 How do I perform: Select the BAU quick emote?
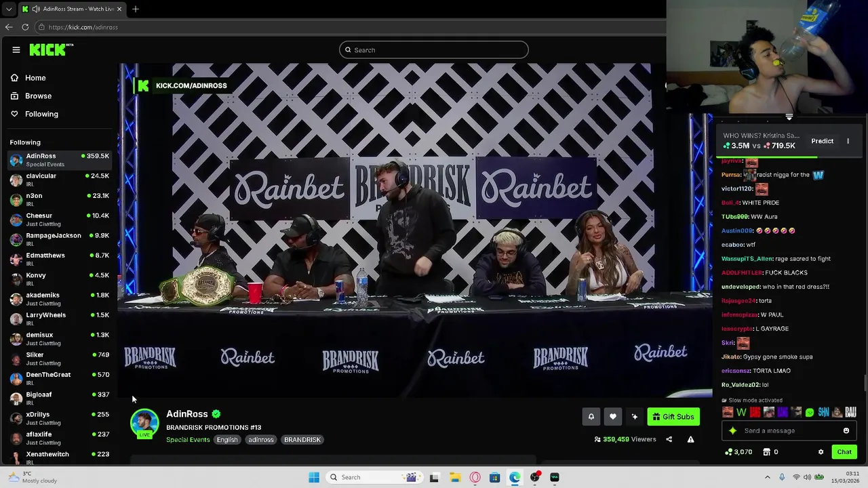[x=850, y=412]
